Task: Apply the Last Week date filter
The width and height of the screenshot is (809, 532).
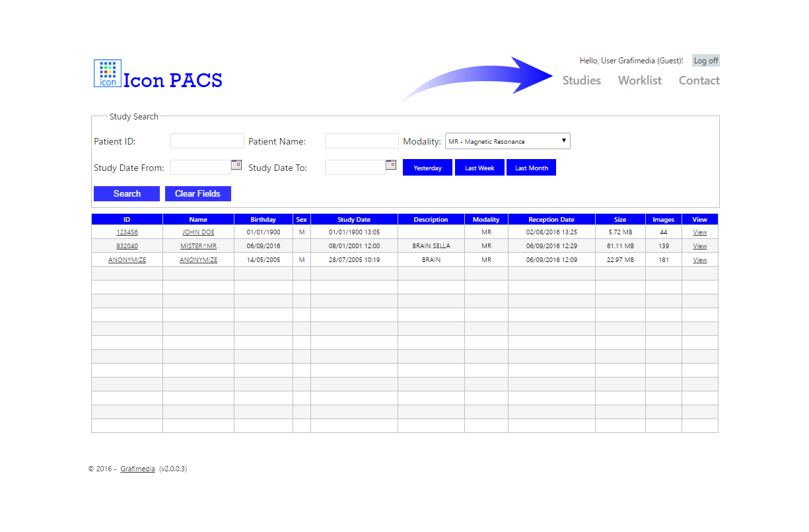Action: tap(479, 168)
